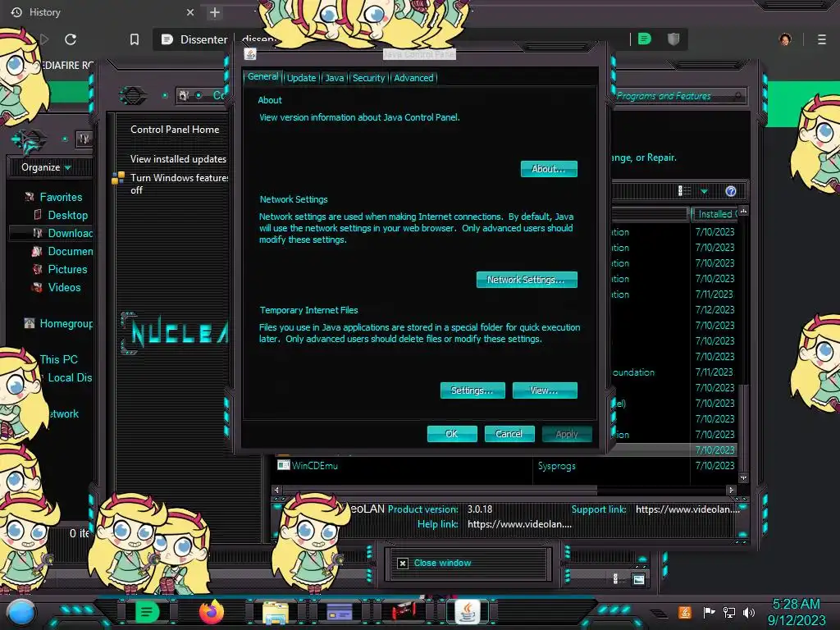Sort by the Installed On column header
840x630 pixels.
click(x=714, y=214)
